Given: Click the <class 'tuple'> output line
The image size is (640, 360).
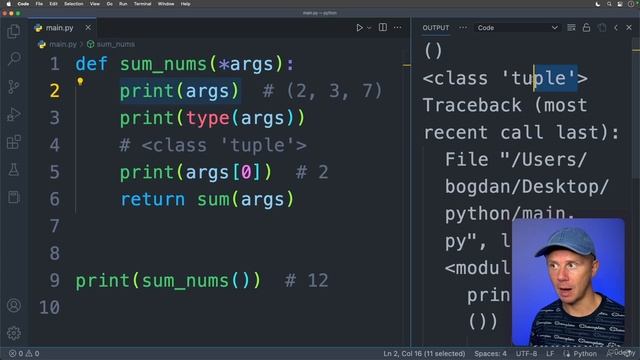Looking at the screenshot, I should coord(505,78).
